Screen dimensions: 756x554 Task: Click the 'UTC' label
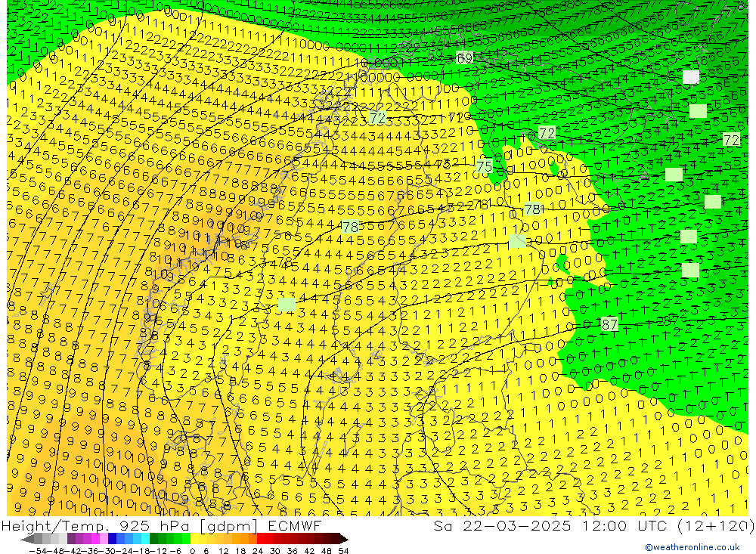pos(652,525)
